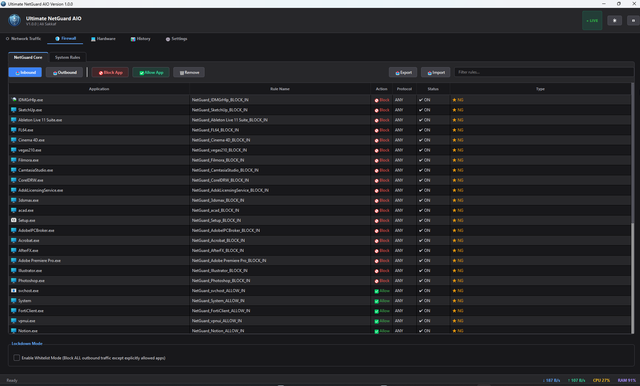The image size is (640, 386).
Task: Click the Ultimate NetGuard AIO shield logo
Action: coord(15,20)
